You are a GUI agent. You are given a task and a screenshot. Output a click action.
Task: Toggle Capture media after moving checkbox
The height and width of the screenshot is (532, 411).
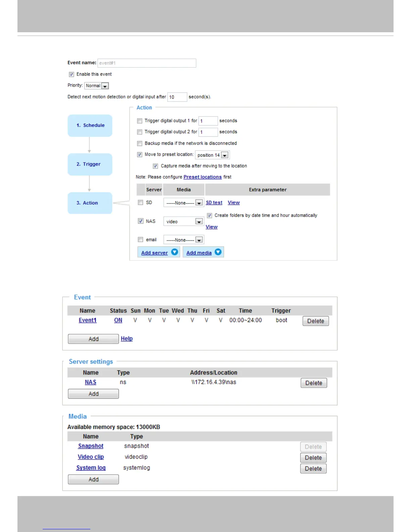pos(155,166)
